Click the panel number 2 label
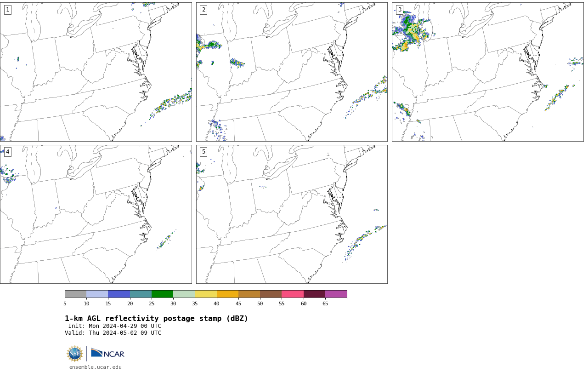 (x=204, y=10)
